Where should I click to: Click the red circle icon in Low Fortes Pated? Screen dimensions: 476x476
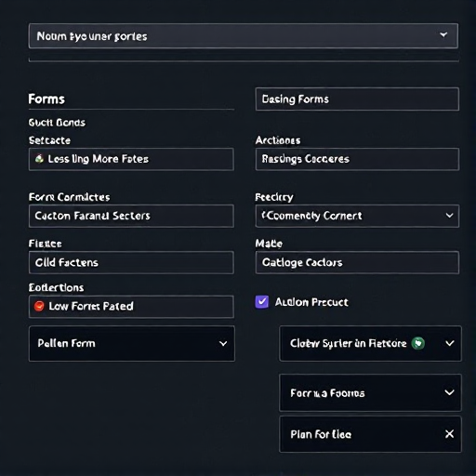(39, 306)
